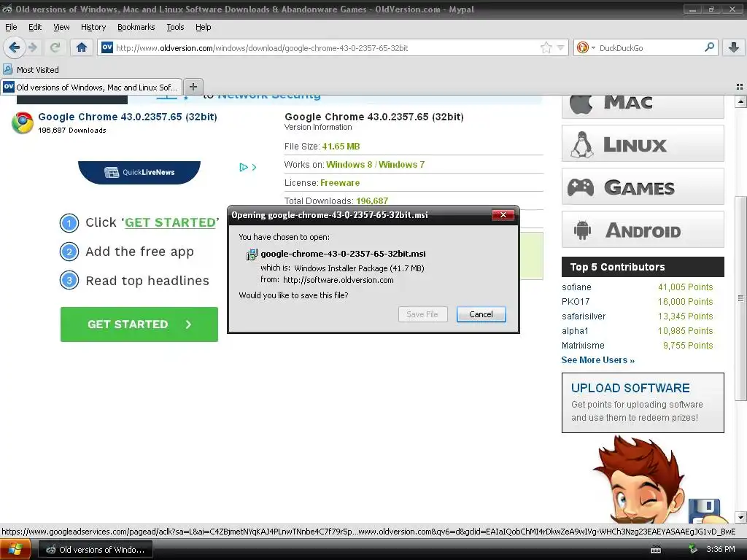Open the Android category
This screenshot has width=747, height=560.
coord(643,230)
